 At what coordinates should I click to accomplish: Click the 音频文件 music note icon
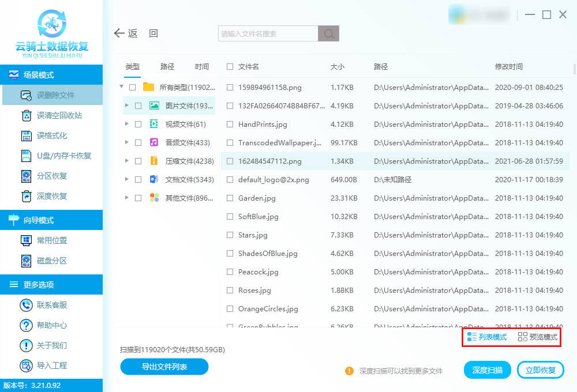coord(154,142)
